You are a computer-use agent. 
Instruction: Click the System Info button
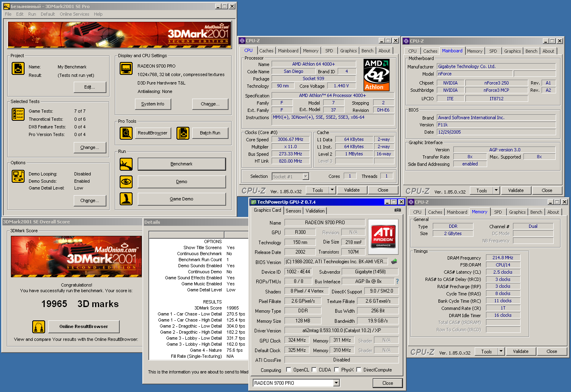153,104
